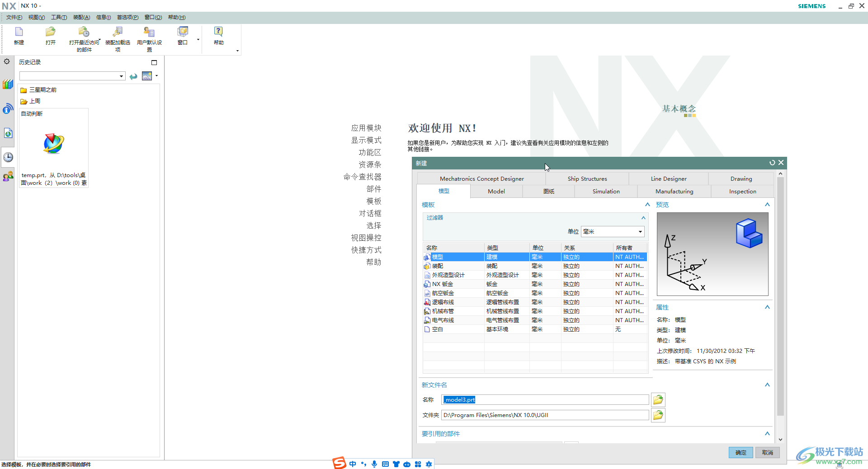The width and height of the screenshot is (868, 469).
Task: Collapse the 预览 preview section
Action: 767,205
